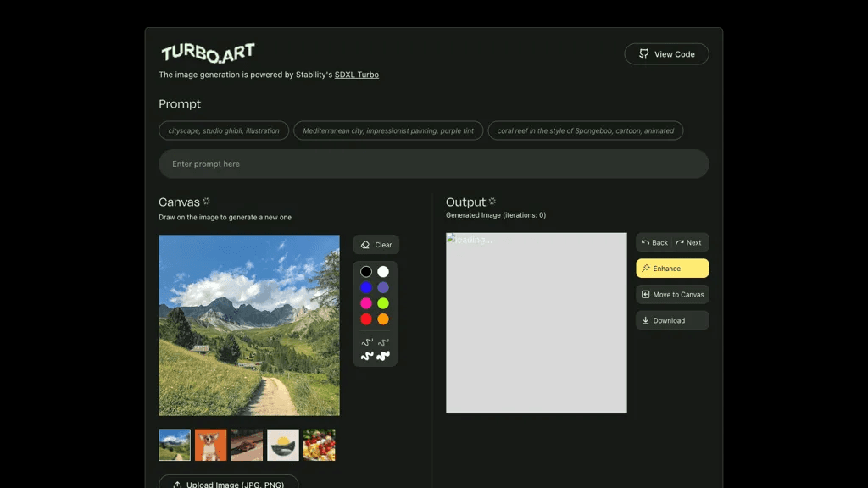
Task: Choose the Mediterranean city impressionist prompt chip
Action: [388, 130]
